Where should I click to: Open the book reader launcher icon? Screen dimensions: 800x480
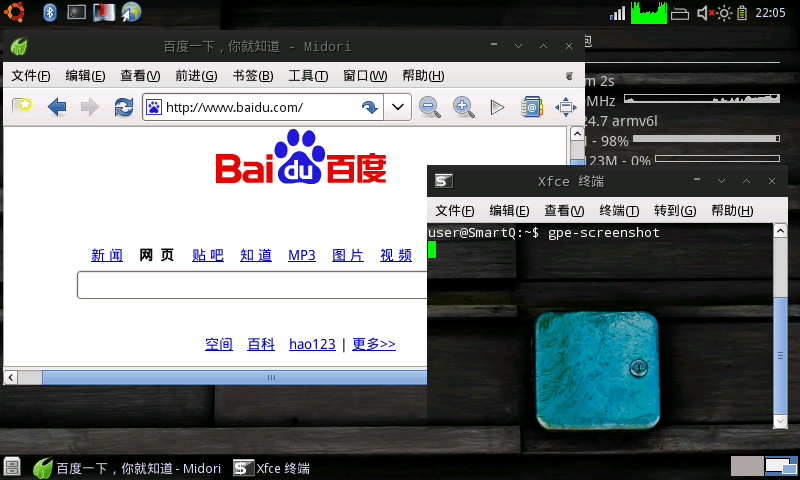[x=104, y=12]
